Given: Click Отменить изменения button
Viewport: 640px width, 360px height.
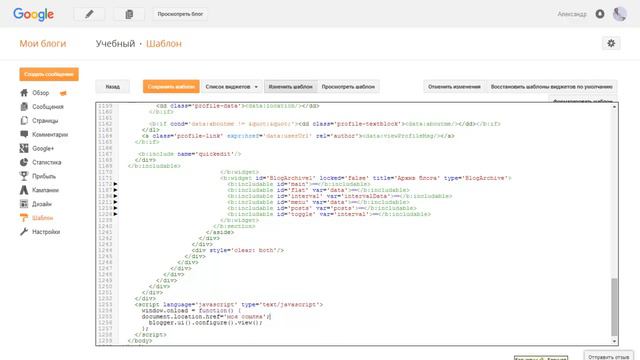Looking at the screenshot, I should 454,87.
